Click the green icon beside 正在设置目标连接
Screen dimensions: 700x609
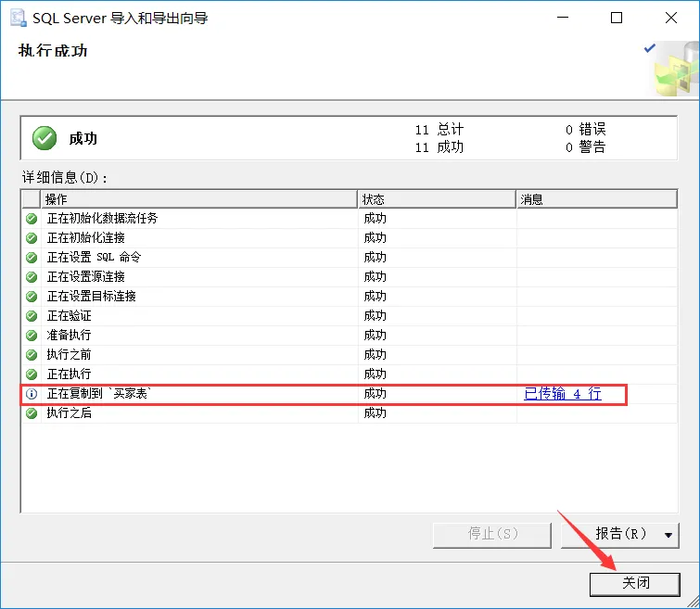32,296
